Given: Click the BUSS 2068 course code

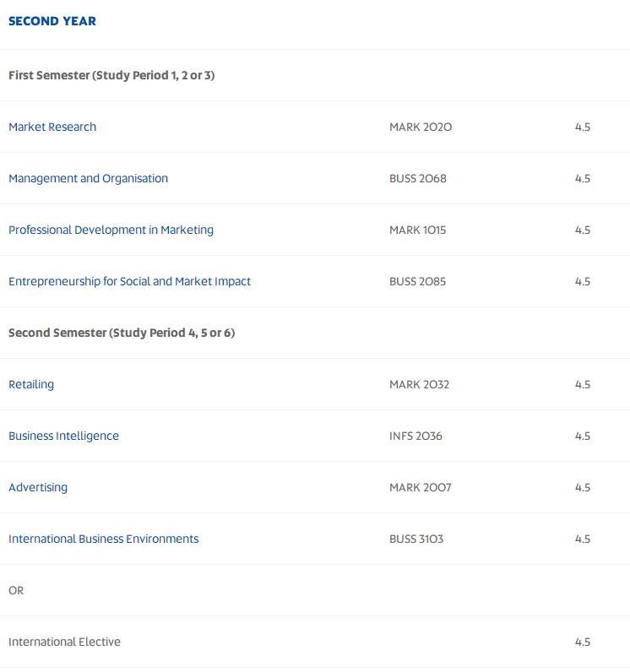Looking at the screenshot, I should point(418,178).
